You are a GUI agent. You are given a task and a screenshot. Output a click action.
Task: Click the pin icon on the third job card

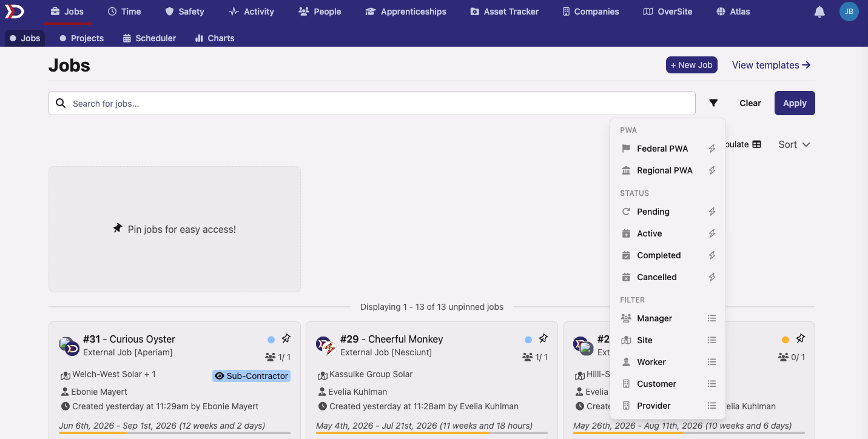(801, 338)
